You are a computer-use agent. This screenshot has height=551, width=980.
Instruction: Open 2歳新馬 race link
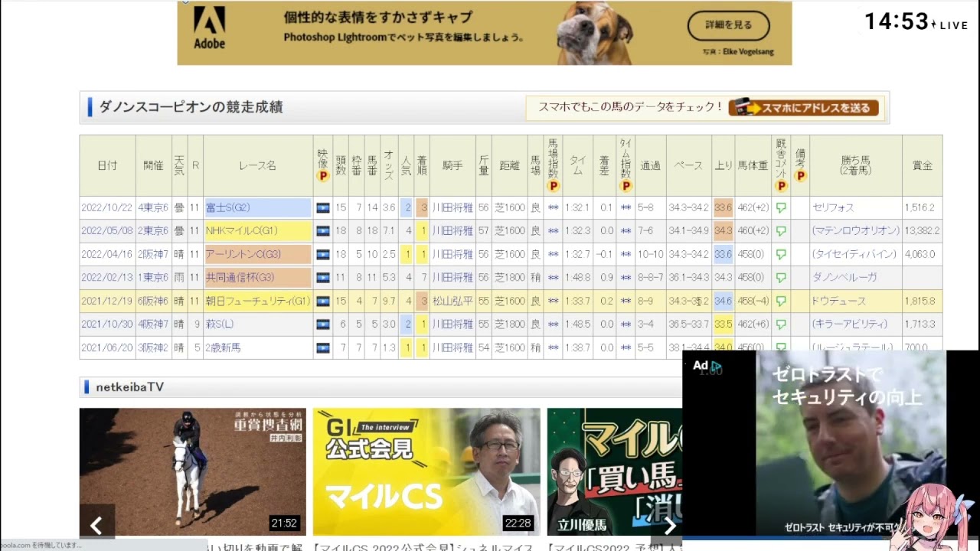pyautogui.click(x=223, y=347)
